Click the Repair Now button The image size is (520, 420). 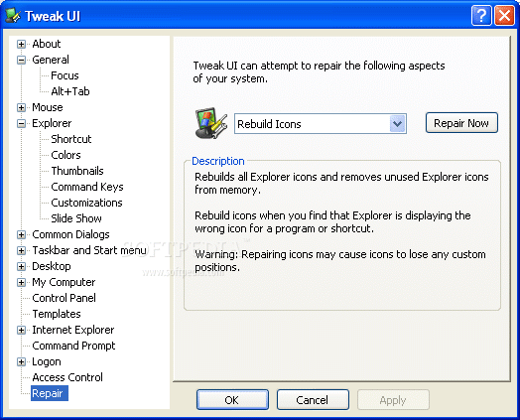[461, 123]
